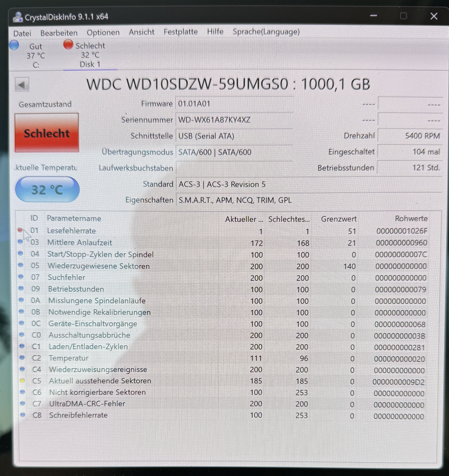Image resolution: width=449 pixels, height=476 pixels.
Task: Click the red Schlecht health status button
Action: [x=47, y=133]
